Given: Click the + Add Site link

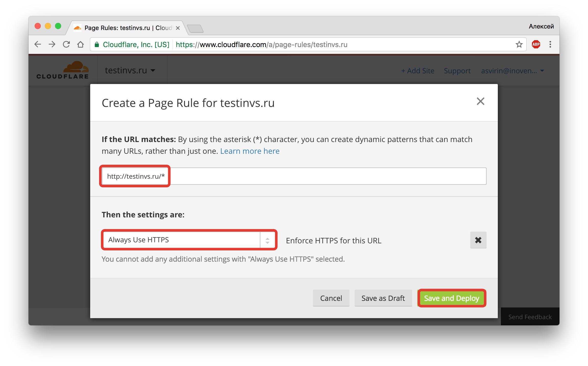Looking at the screenshot, I should [418, 71].
